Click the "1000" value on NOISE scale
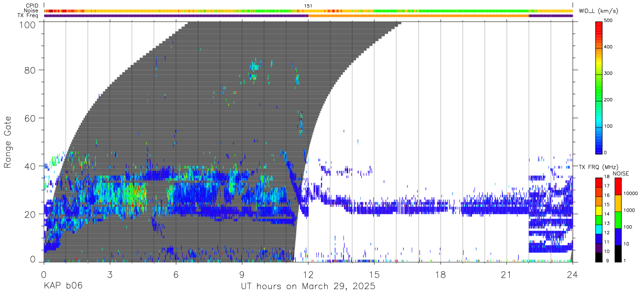The height and width of the screenshot is (297, 644). [x=630, y=210]
